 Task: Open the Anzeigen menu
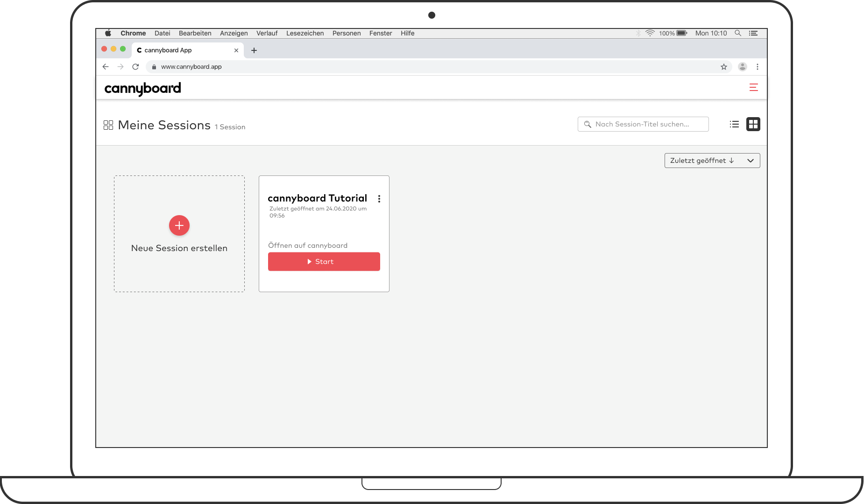(234, 33)
